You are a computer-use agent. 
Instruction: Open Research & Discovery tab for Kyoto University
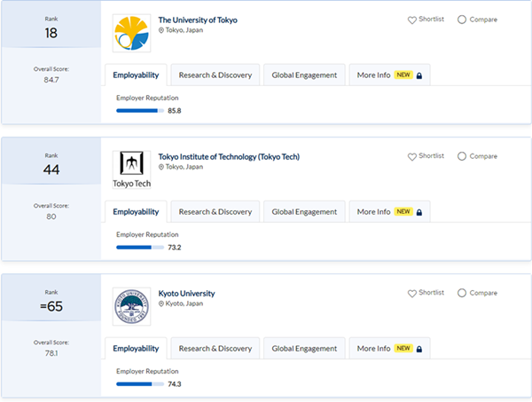(x=215, y=349)
